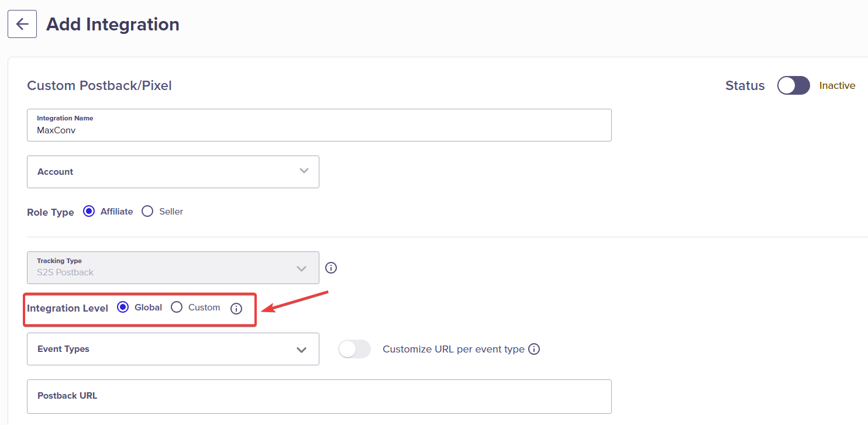Viewport: 868px width, 425px height.
Task: Click the Integration Level label
Action: tap(67, 308)
